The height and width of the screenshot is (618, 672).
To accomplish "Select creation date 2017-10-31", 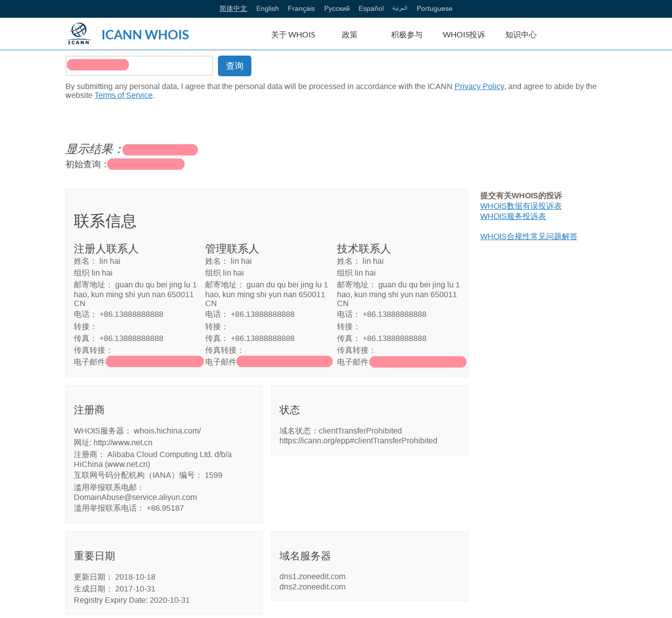I will tap(135, 588).
